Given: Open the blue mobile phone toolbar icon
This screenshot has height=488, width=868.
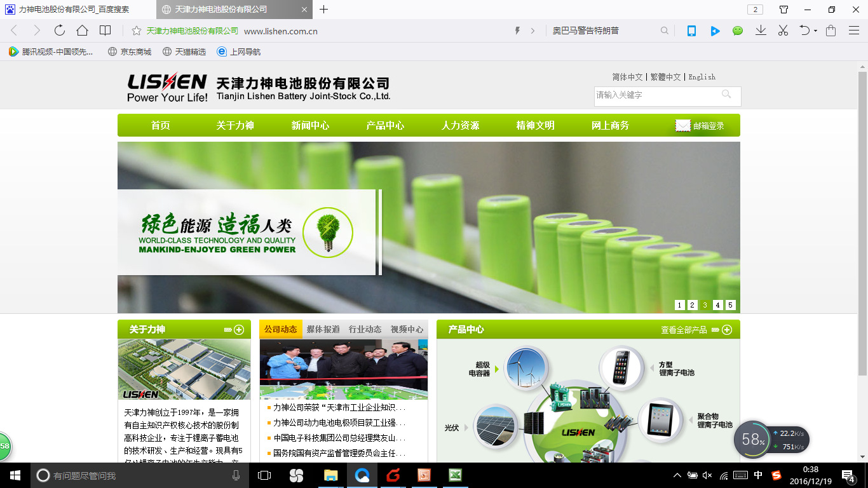Looking at the screenshot, I should tap(691, 30).
